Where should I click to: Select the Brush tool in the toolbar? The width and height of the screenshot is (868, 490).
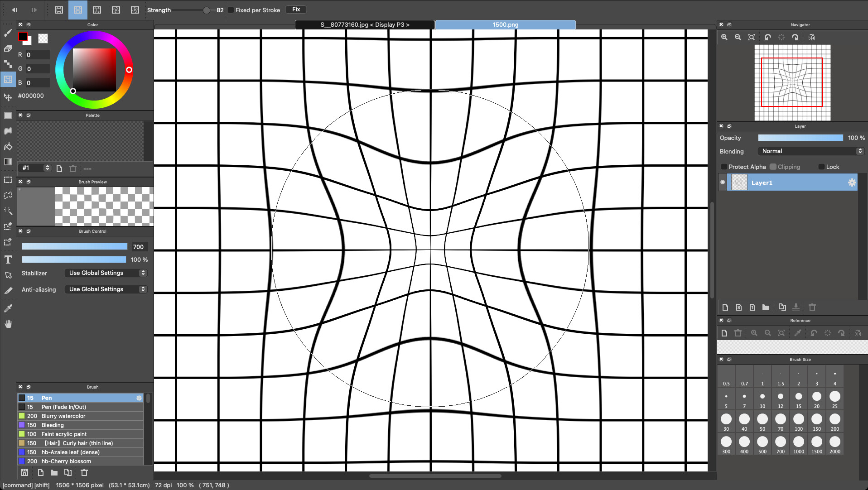click(x=8, y=33)
